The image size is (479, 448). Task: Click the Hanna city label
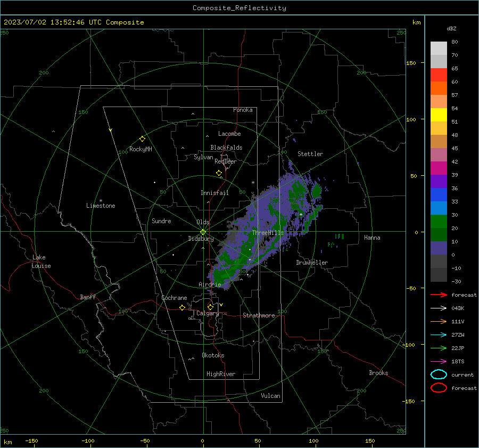click(372, 238)
